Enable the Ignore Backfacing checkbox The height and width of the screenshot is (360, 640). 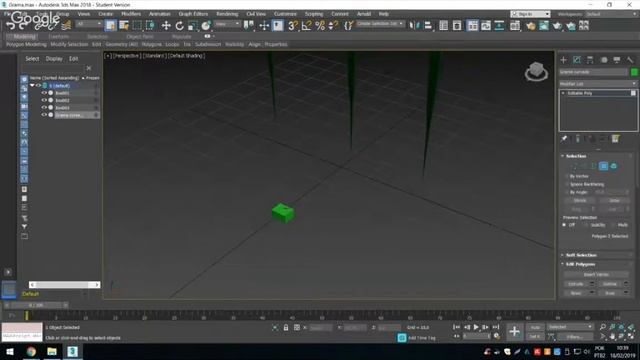click(567, 184)
